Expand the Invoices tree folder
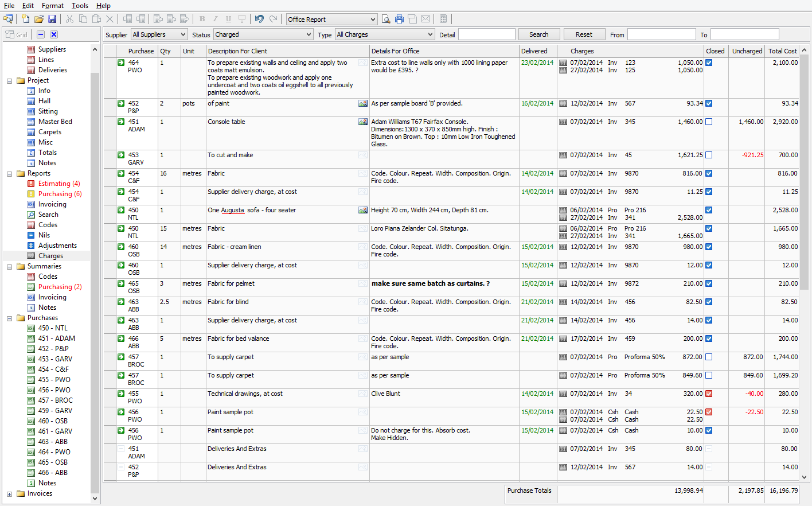The image size is (812, 506). point(9,494)
